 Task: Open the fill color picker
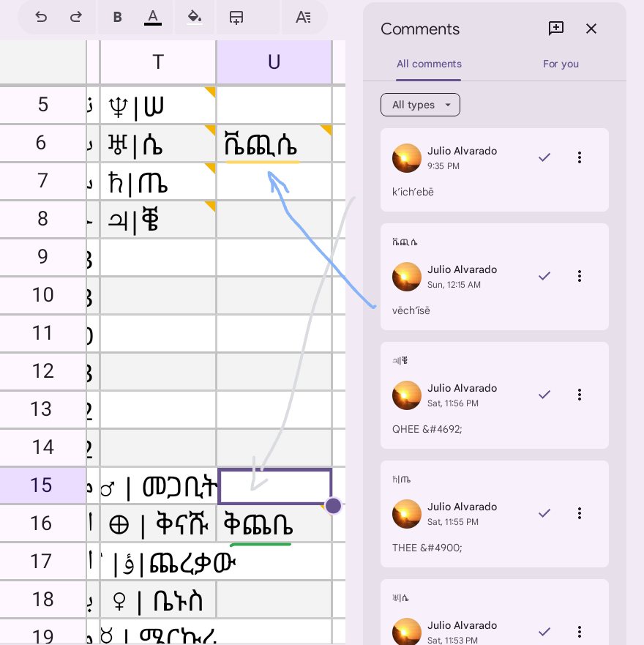195,18
